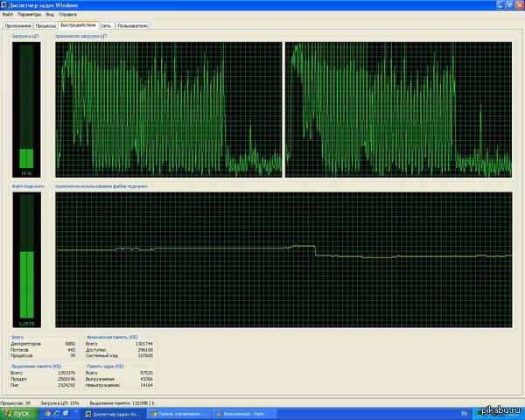
Task: Expand the Вид menu
Action: tap(50, 15)
